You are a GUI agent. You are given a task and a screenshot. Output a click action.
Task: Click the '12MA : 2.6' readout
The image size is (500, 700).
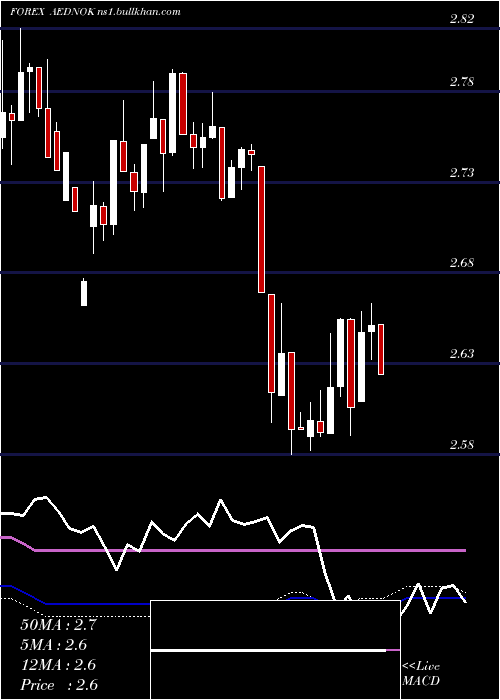pos(58,665)
